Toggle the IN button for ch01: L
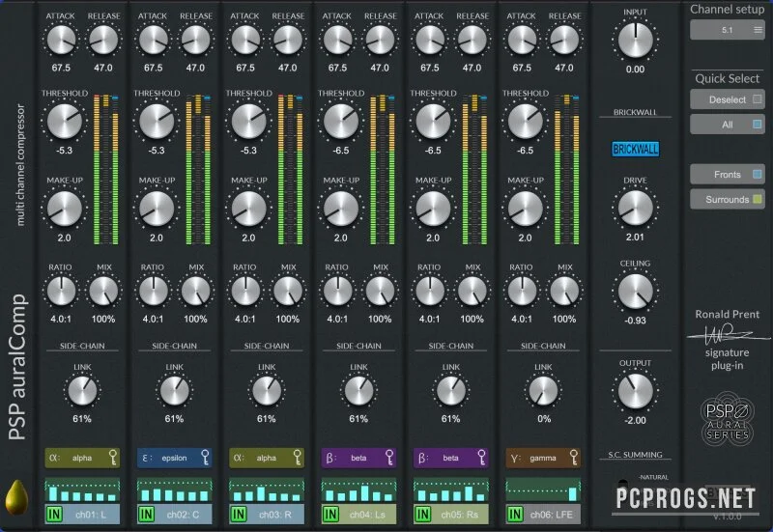Viewport: 773px width, 532px height. pos(54,515)
